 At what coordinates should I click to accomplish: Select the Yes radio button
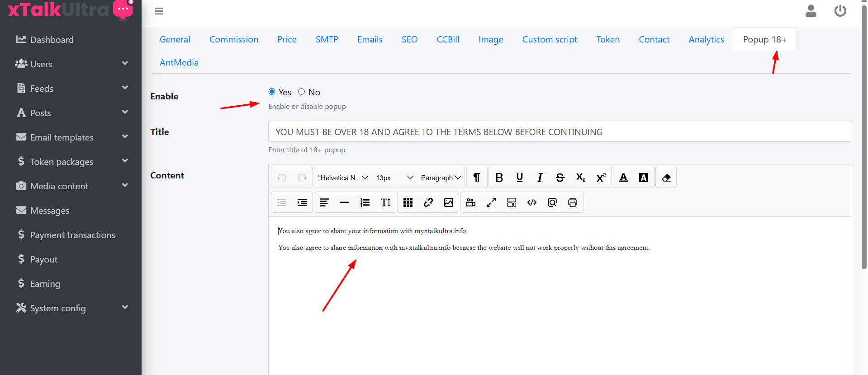[272, 92]
